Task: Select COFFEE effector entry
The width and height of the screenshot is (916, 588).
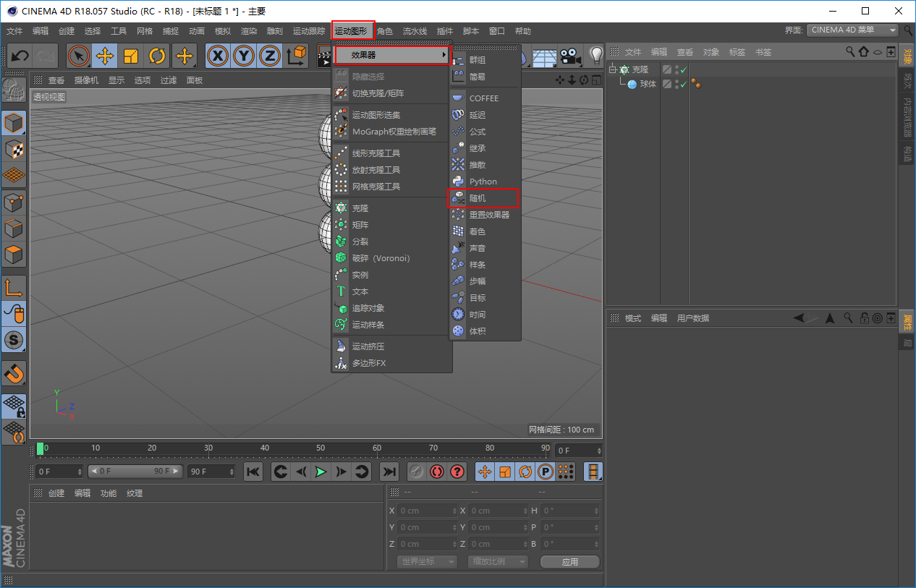Action: click(483, 98)
